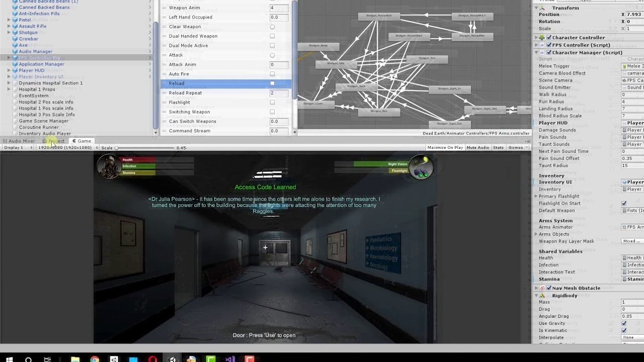Open the Display 1 dropdown
The height and width of the screenshot is (362, 644).
[18, 148]
